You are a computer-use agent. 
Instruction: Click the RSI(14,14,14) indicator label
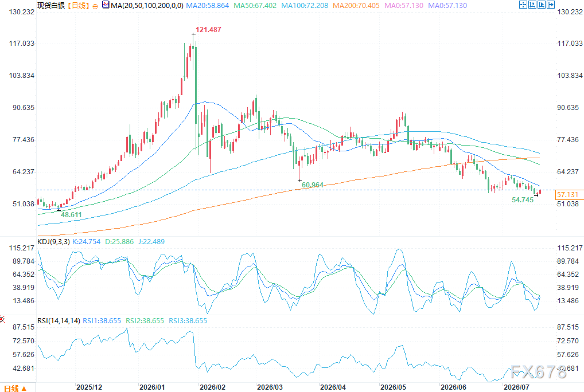(x=59, y=320)
